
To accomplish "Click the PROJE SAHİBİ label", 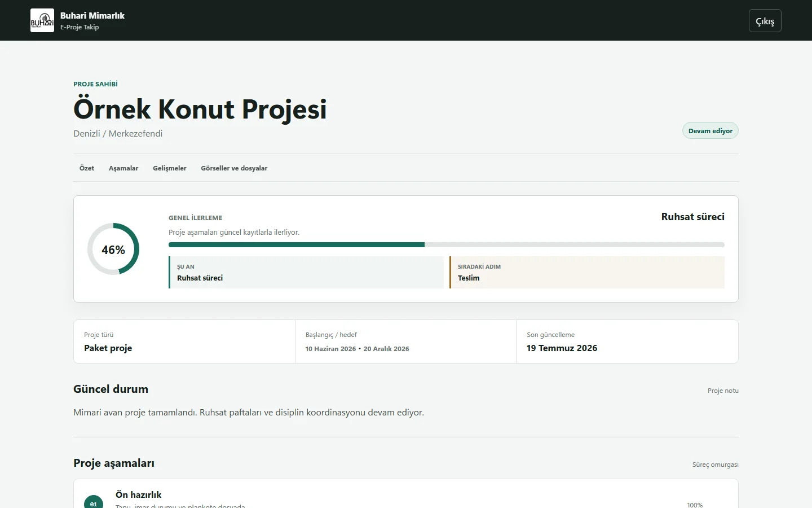I will point(95,84).
